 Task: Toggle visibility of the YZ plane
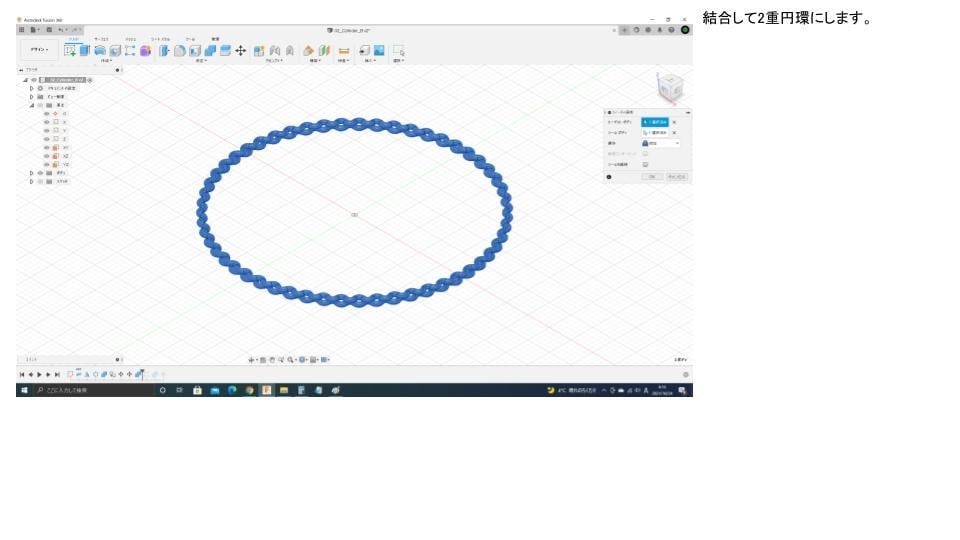pos(47,165)
